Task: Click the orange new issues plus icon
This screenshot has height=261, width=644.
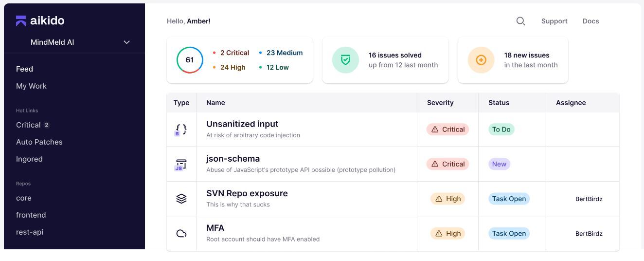Action: coord(481,60)
